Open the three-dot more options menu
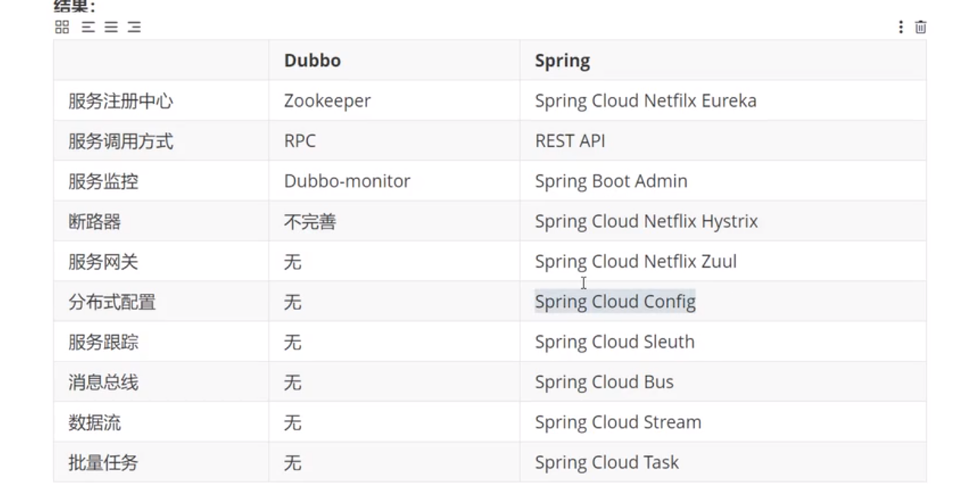Screen dimensions: 980x486 point(900,27)
